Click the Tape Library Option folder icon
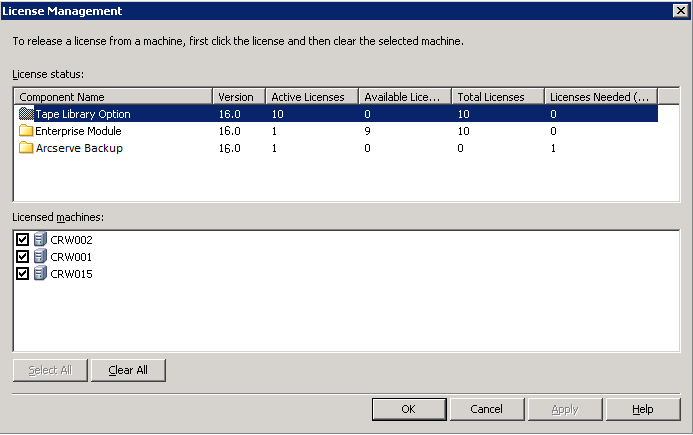 click(26, 114)
